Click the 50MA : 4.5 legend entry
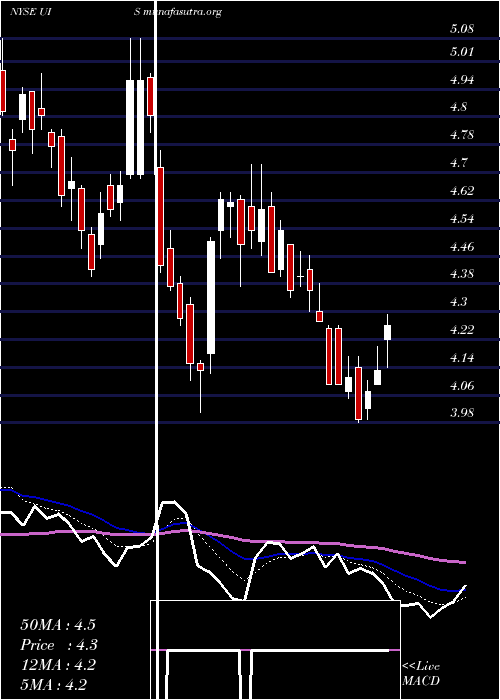Image resolution: width=500 pixels, height=700 pixels. (58, 625)
